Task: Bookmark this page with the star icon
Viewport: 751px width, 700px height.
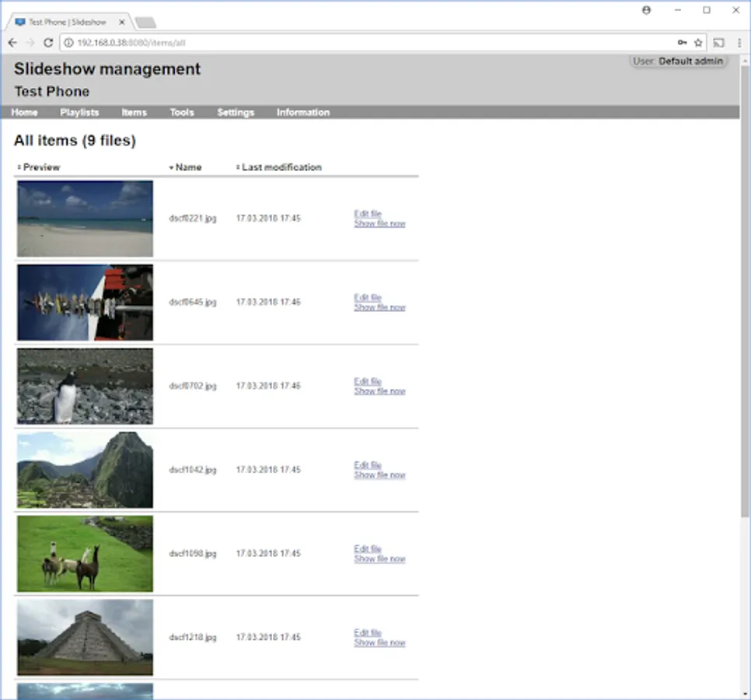Action: point(698,43)
